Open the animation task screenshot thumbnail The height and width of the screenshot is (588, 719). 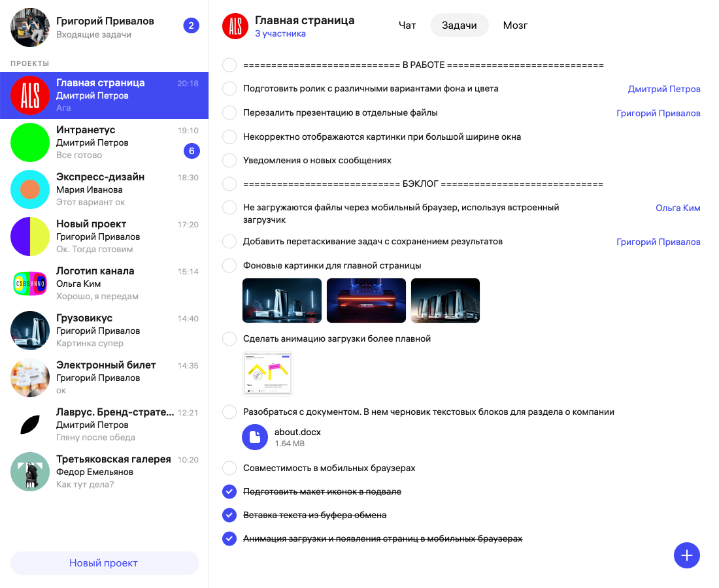[267, 373]
